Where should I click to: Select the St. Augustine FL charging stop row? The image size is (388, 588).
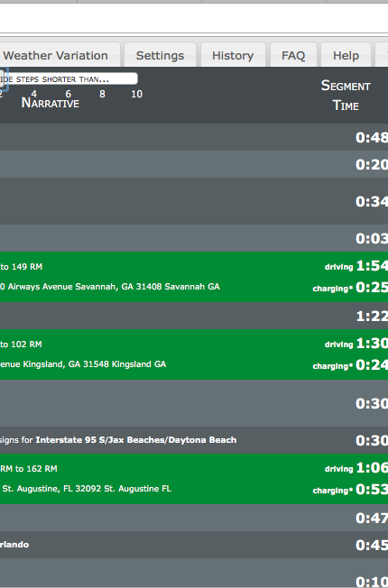click(x=194, y=479)
